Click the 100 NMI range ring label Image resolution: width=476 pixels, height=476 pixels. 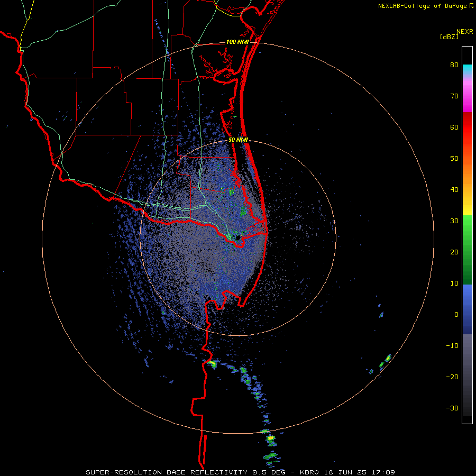tap(237, 42)
